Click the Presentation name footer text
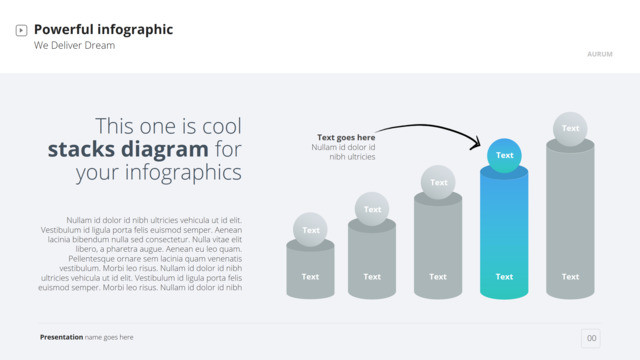Screen dimensions: 640x360 87,337
